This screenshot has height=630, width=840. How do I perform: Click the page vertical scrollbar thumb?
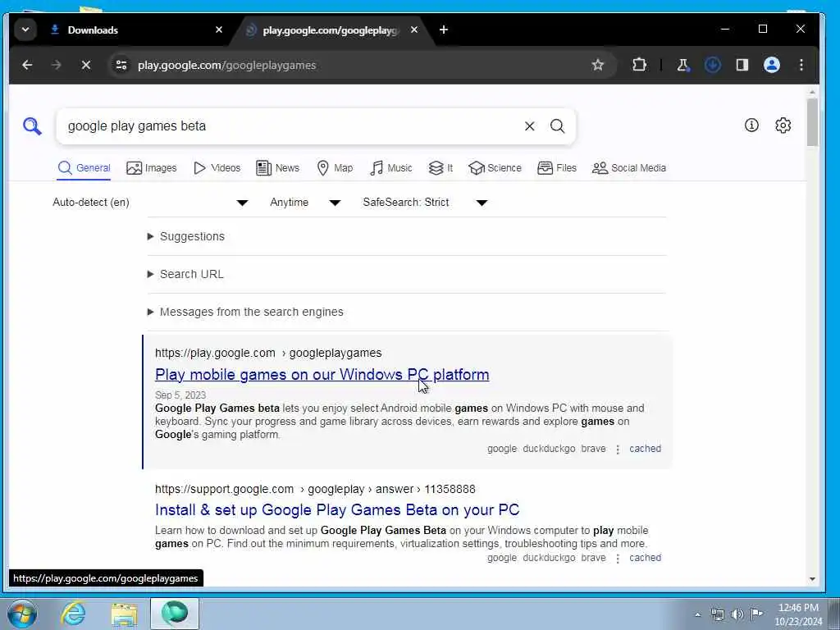(812, 122)
